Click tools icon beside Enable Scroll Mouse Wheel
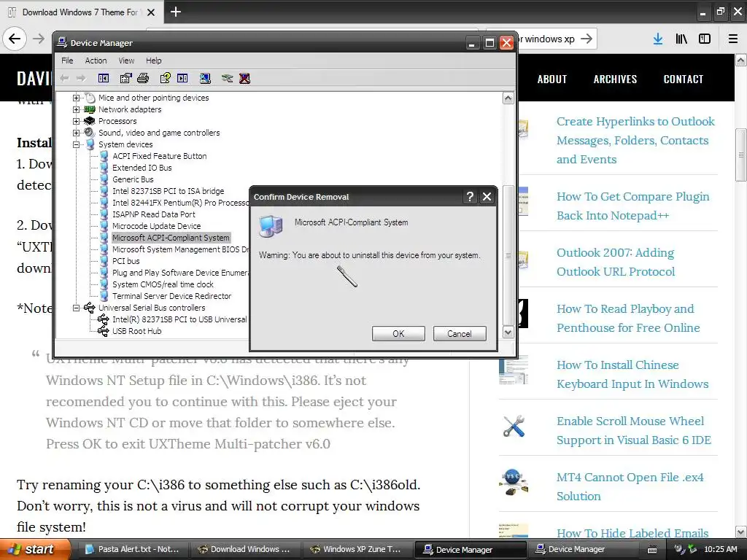The image size is (747, 560). [514, 426]
